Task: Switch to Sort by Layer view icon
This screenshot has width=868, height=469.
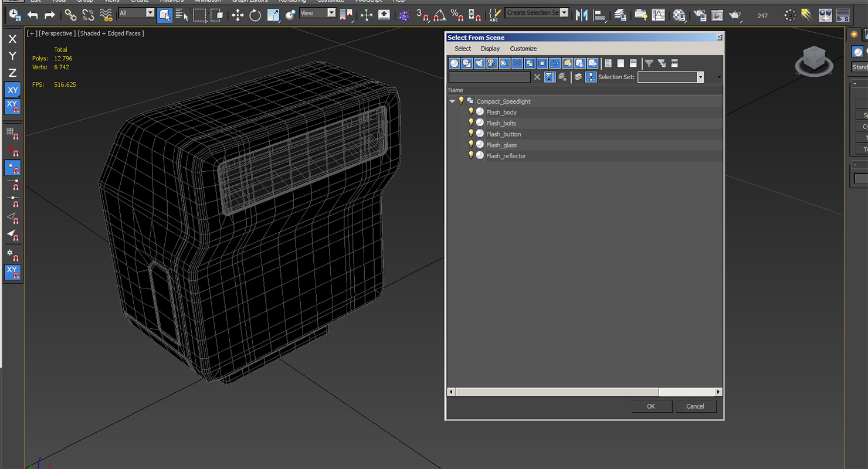Action: (578, 77)
